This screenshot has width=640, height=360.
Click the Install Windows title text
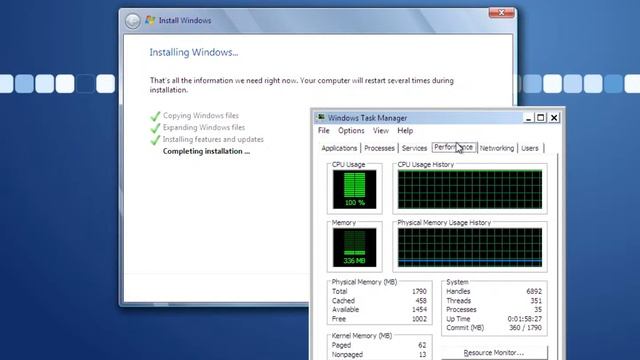point(185,20)
